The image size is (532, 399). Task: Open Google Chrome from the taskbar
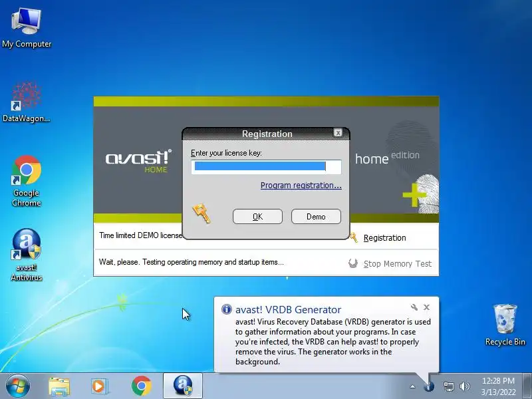(x=141, y=386)
